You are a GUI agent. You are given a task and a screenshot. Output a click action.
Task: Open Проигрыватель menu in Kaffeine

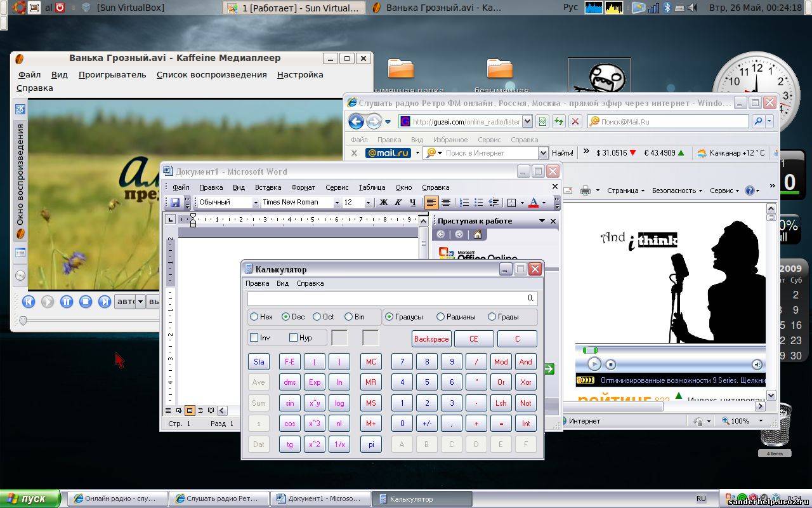[x=112, y=74]
